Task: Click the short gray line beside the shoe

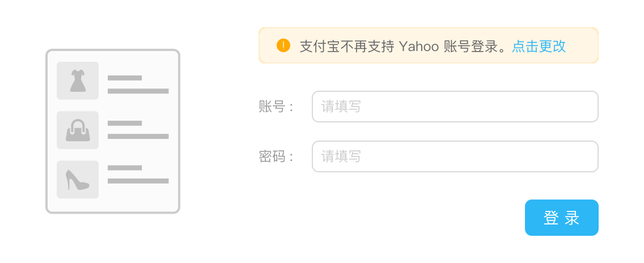Action: [125, 168]
